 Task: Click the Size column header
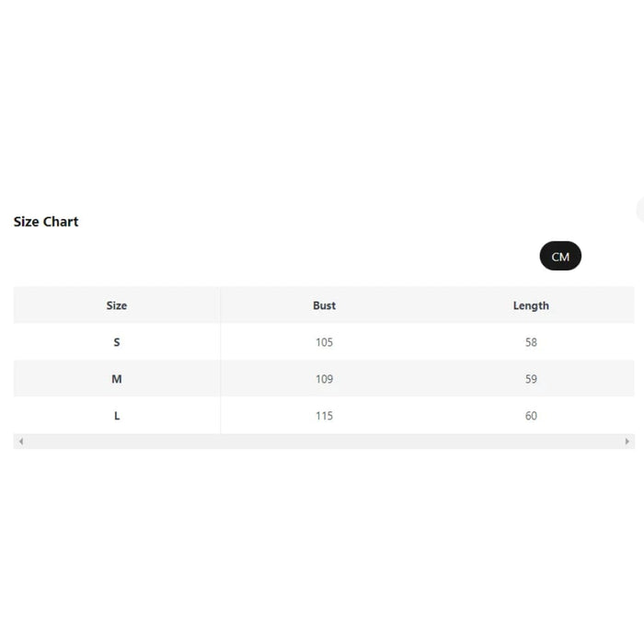(117, 305)
